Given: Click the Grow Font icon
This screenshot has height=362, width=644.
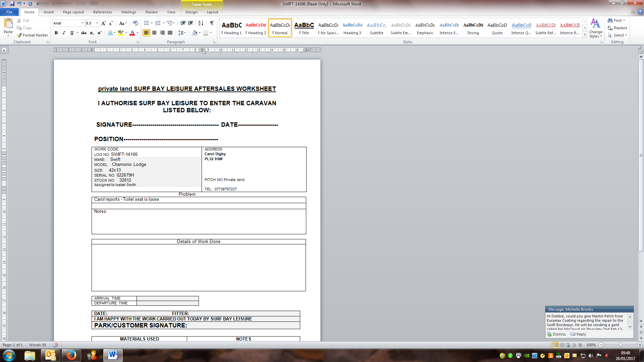Looking at the screenshot, I should 103,23.
